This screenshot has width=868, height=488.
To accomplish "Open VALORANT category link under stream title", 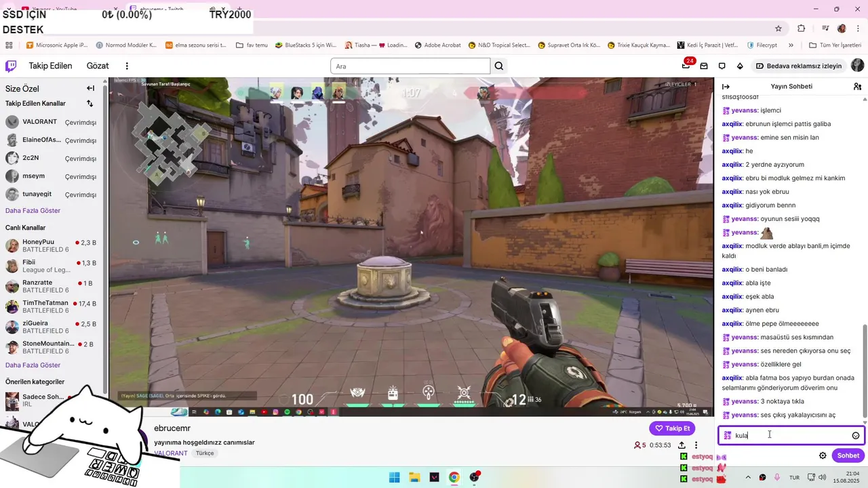I will (171, 453).
